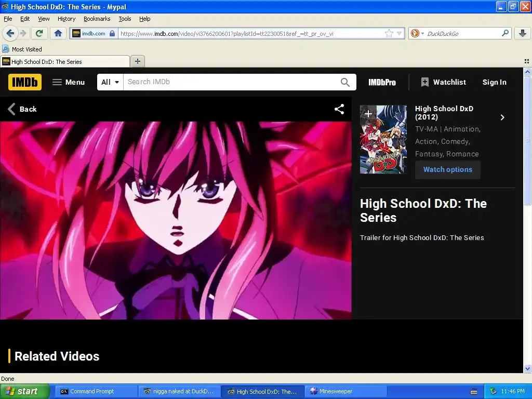The width and height of the screenshot is (532, 399).
Task: Click the trailer video player
Action: coord(176,220)
